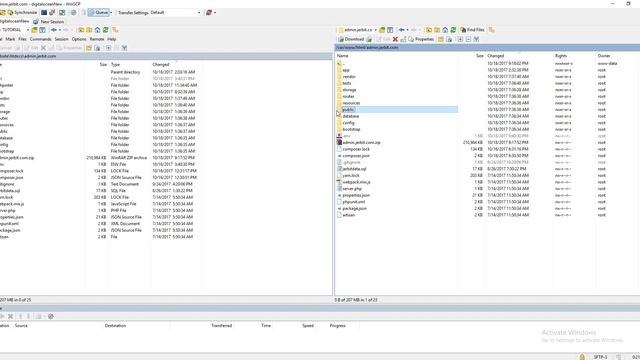Open the Transfer Settings Default combo box
The width and height of the screenshot is (640, 360).
click(x=176, y=13)
